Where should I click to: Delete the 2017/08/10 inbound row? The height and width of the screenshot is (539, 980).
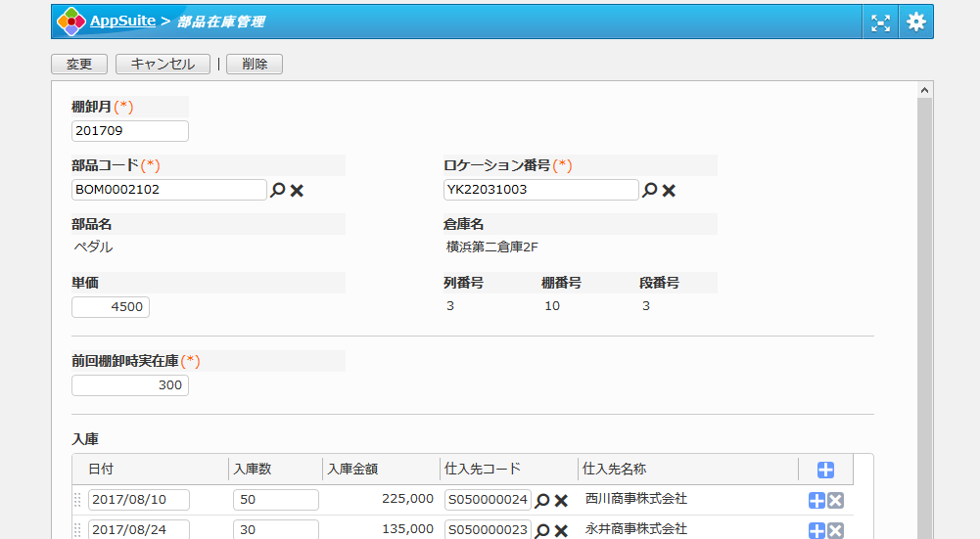[x=835, y=501]
